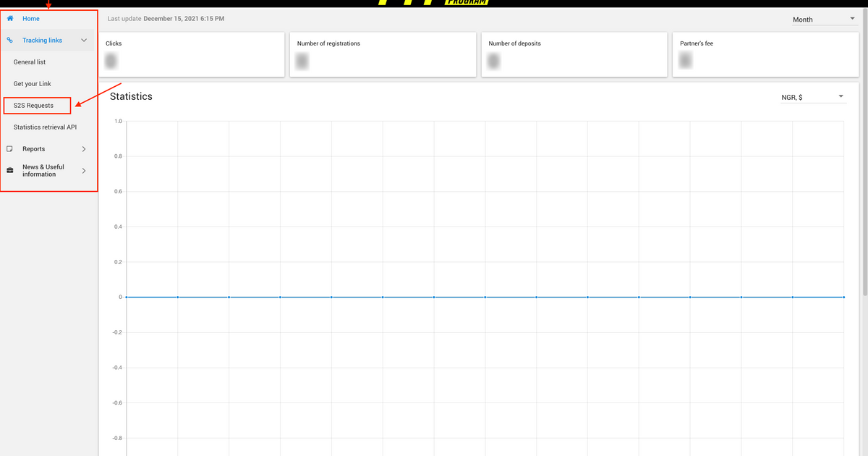Go to Home in sidebar
868x456 pixels.
click(x=31, y=19)
